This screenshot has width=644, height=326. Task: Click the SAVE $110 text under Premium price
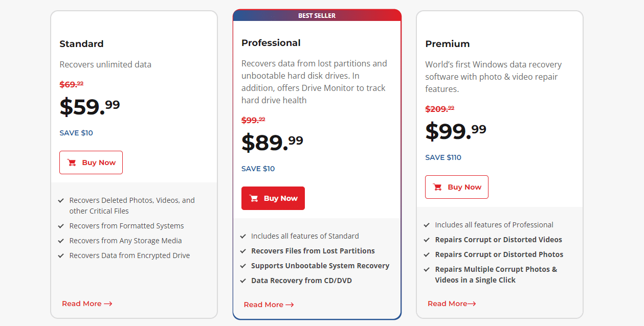pos(443,157)
